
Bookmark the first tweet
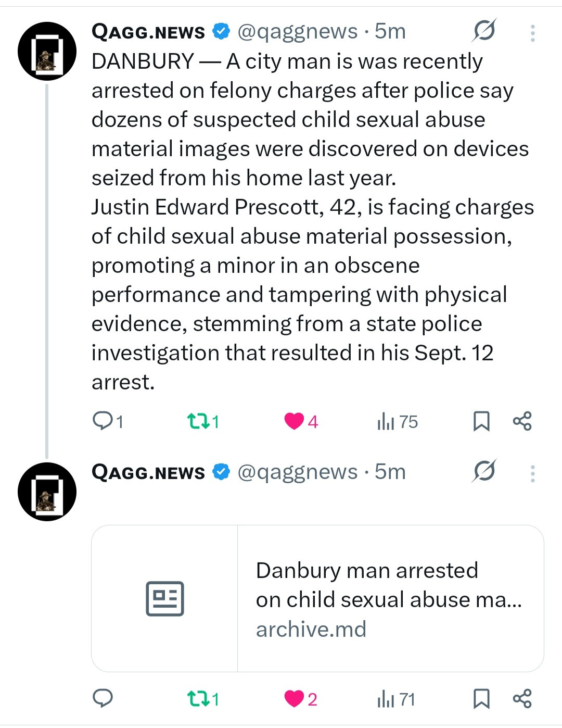coord(481,421)
